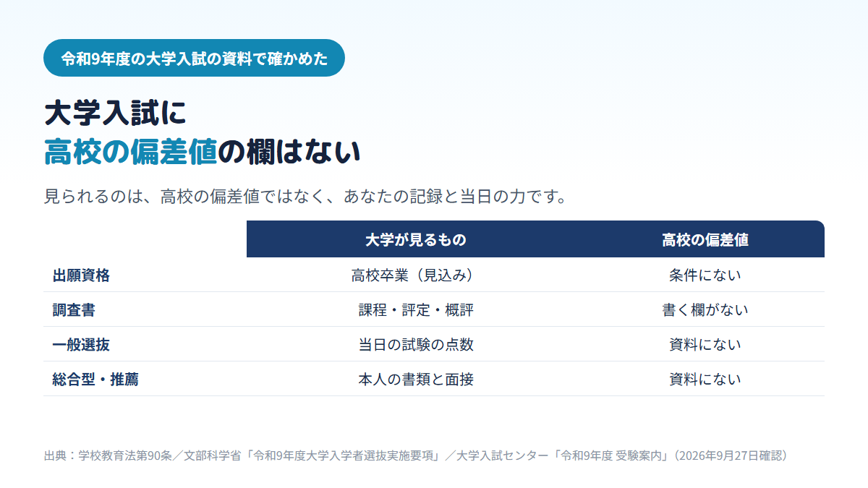Viewport: 868px width, 488px height.
Task: Click the source 令和9年度大学入学者選抜実施要項
Action: point(344,456)
